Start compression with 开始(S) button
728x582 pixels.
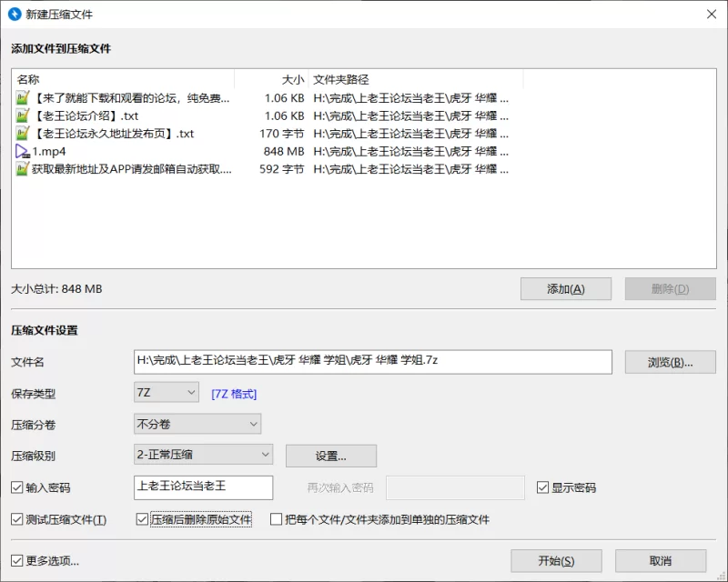[x=556, y=561]
